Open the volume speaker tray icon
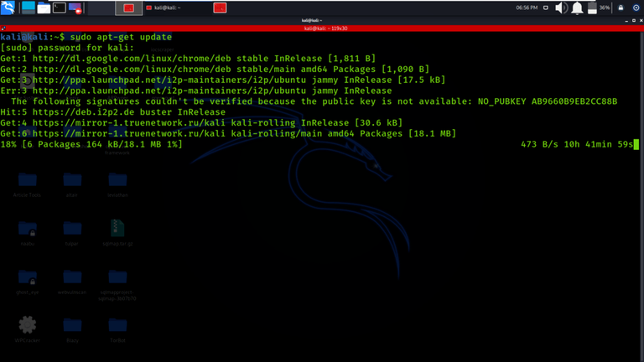Viewport: 644px width, 362px height. click(x=561, y=8)
